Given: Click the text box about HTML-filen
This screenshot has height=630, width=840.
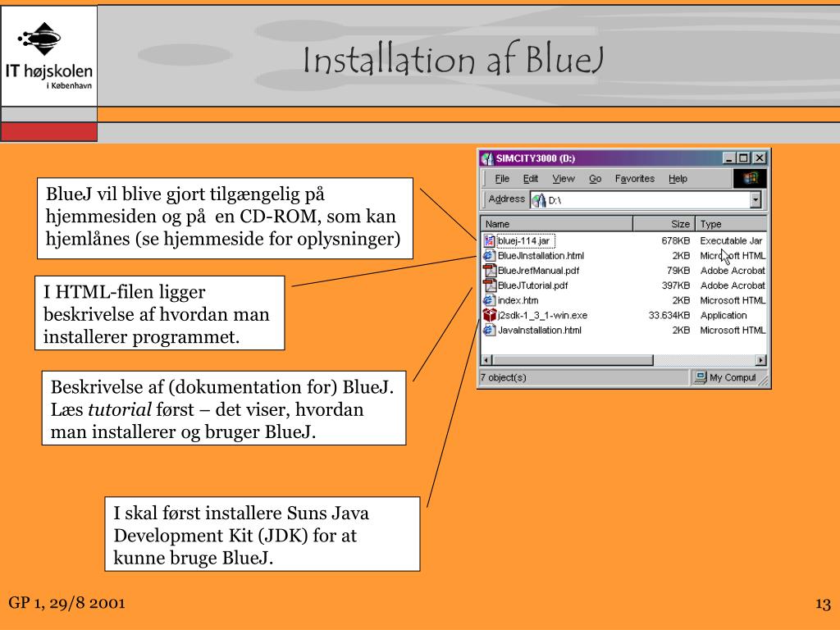Looking at the screenshot, I should pos(160,313).
